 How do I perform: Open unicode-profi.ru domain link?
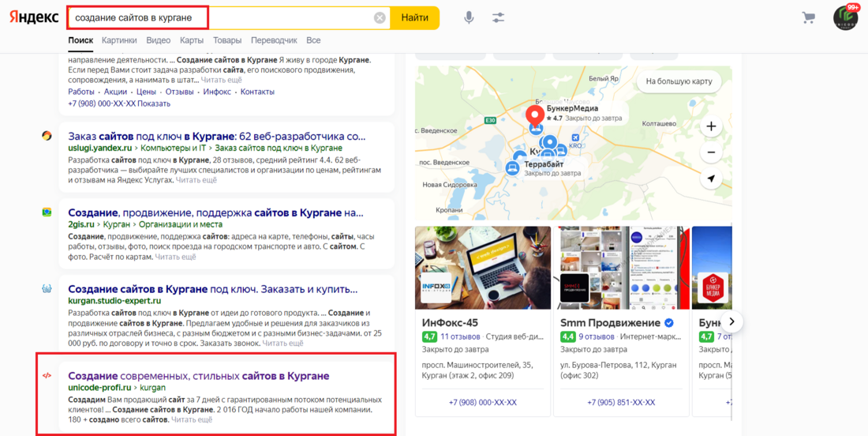[99, 387]
